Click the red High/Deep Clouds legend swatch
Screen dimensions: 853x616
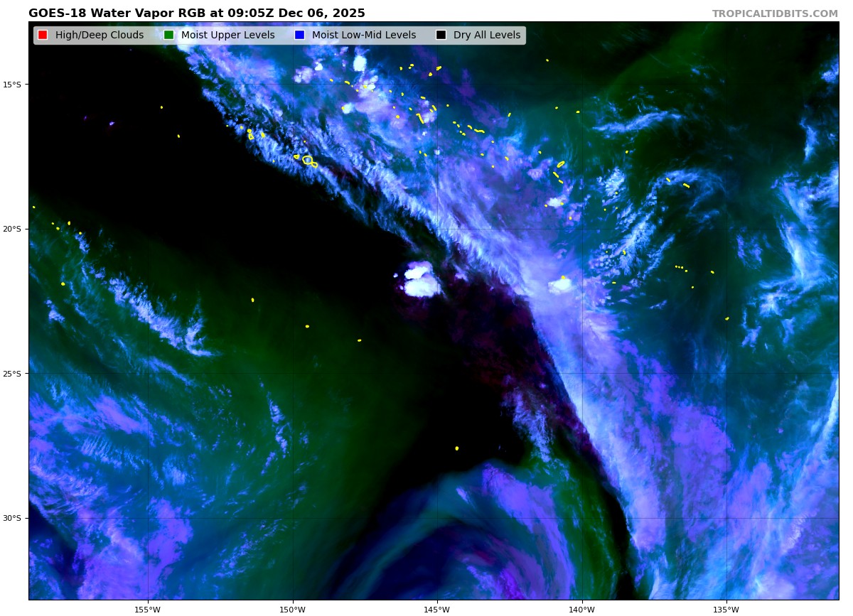[43, 35]
